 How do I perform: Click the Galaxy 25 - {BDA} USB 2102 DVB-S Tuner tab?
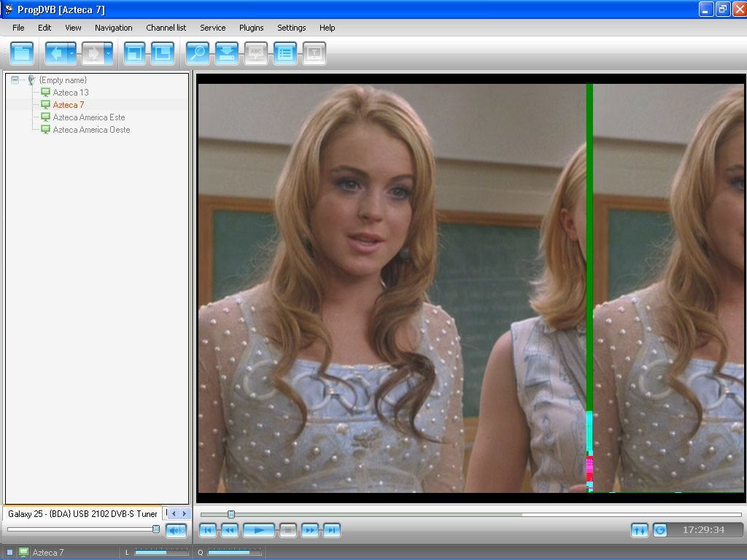82,514
